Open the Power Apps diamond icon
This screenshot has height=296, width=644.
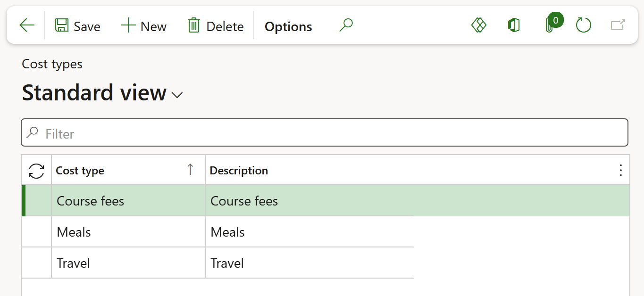click(478, 25)
